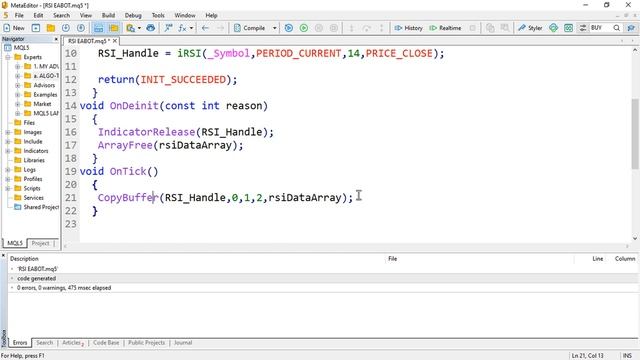Switch to the Search tab in Toolbox
The width and height of the screenshot is (640, 360).
[44, 343]
